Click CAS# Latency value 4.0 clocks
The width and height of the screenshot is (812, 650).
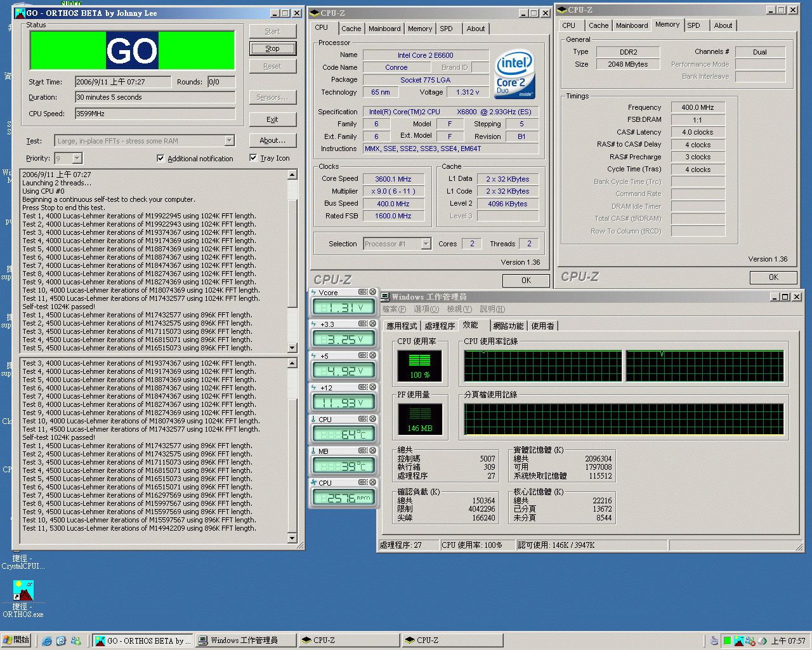point(697,132)
